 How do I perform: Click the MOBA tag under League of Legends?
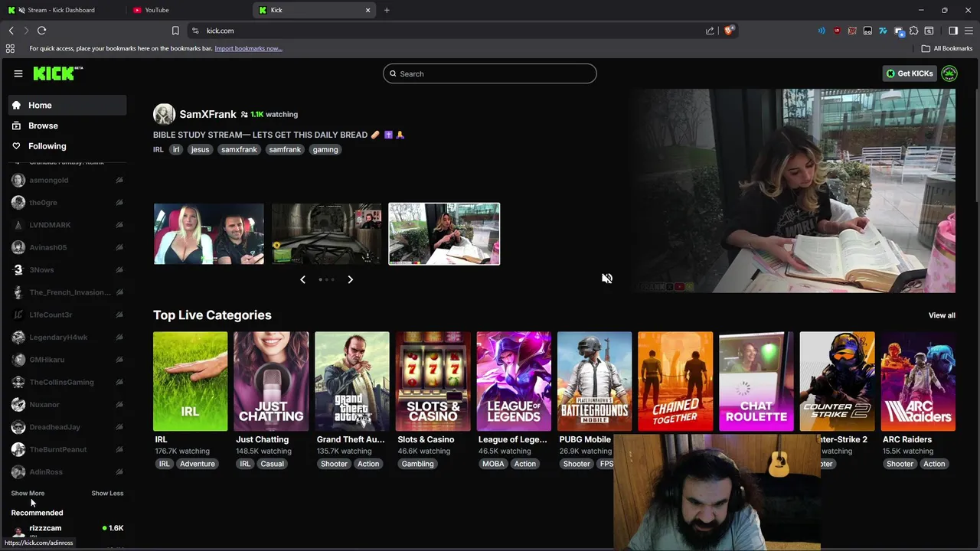click(493, 464)
